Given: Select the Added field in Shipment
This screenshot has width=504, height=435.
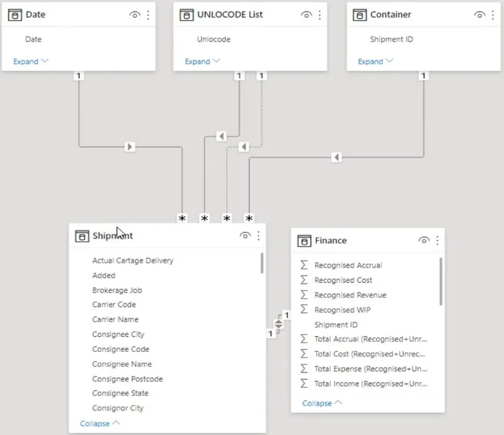Looking at the screenshot, I should pos(104,275).
